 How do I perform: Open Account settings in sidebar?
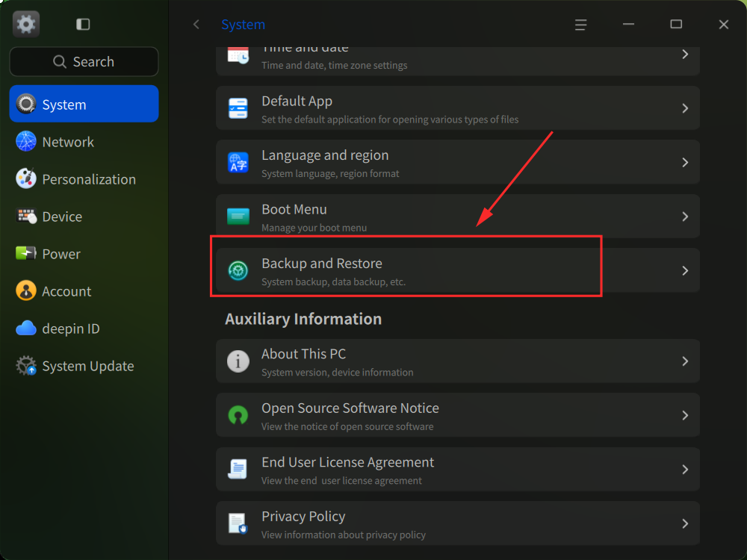point(84,291)
